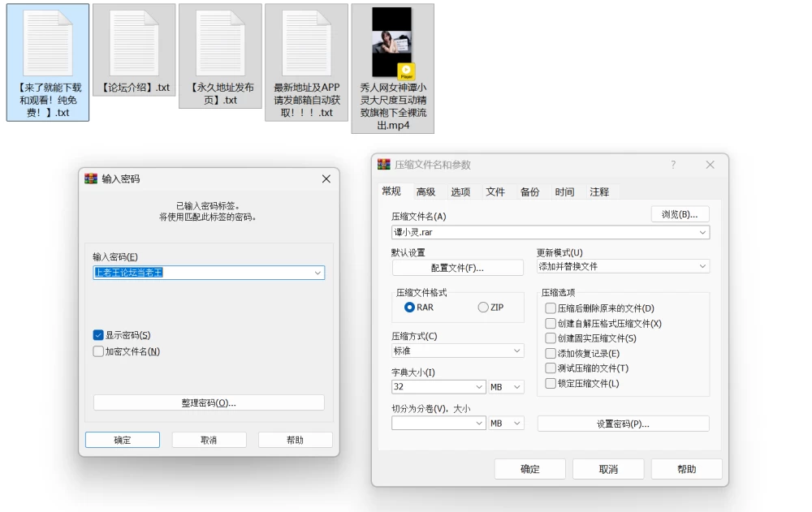This screenshot has width=812, height=512.
Task: Select the mp4 video file thumbnail
Action: tap(392, 44)
